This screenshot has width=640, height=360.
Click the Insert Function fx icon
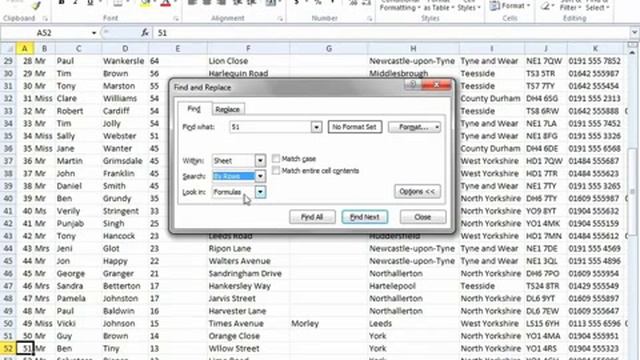pyautogui.click(x=145, y=33)
